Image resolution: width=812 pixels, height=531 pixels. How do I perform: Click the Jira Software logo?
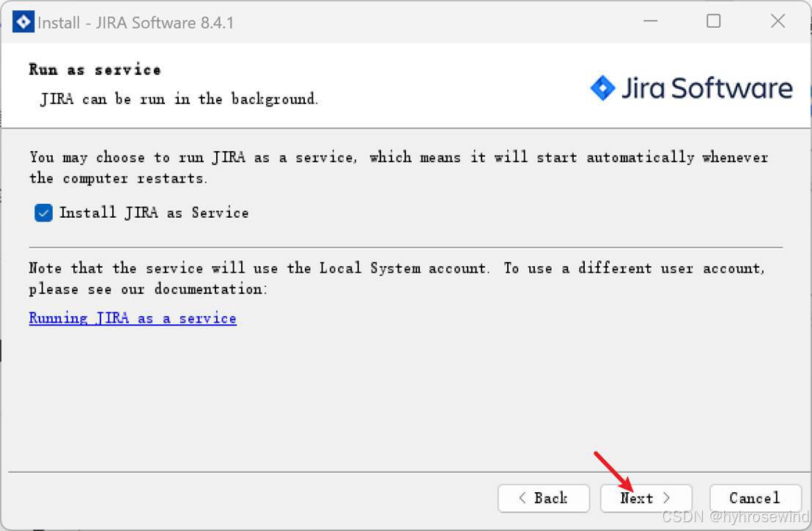691,88
